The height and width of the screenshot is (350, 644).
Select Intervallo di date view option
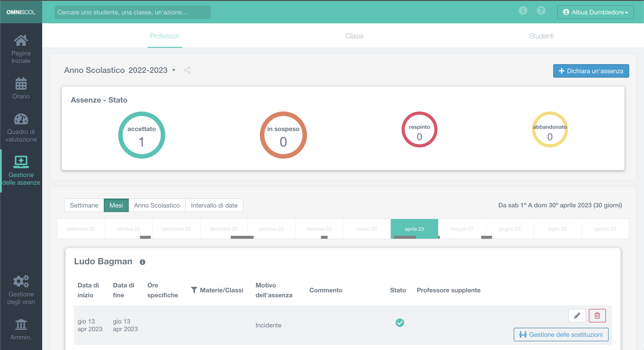click(214, 205)
